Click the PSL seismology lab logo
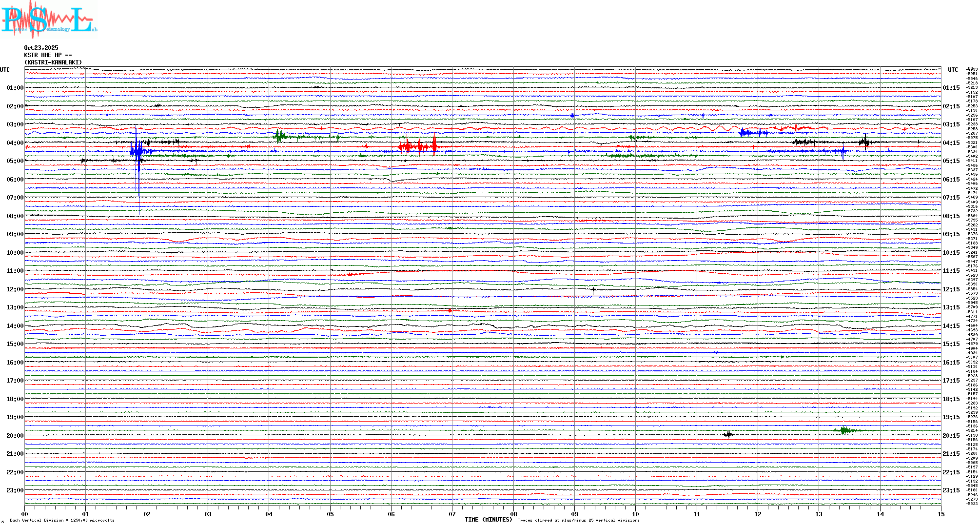This screenshot has width=980, height=527. [x=49, y=19]
